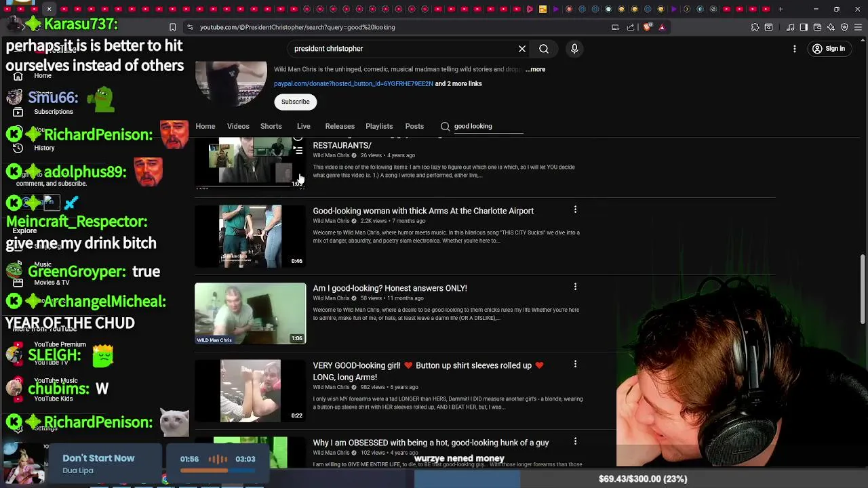This screenshot has height=488, width=868.
Task: Switch to the channel Home tab
Action: [x=205, y=126]
